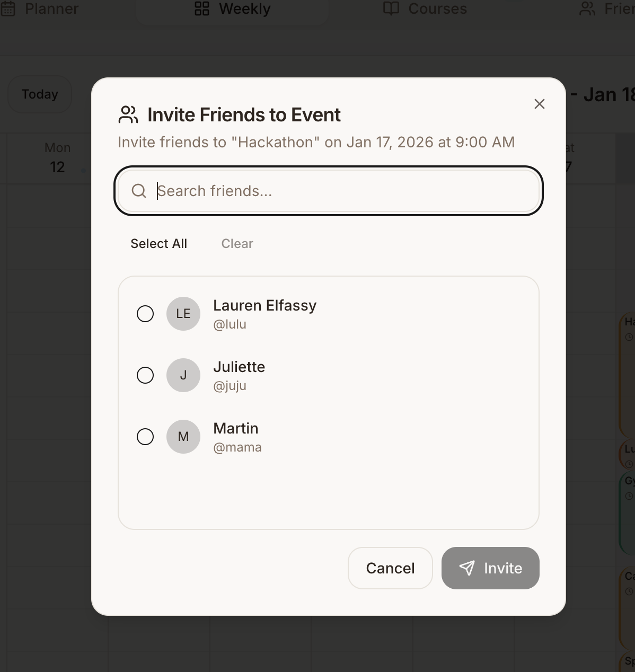Check the circle beside Martin

(x=145, y=437)
